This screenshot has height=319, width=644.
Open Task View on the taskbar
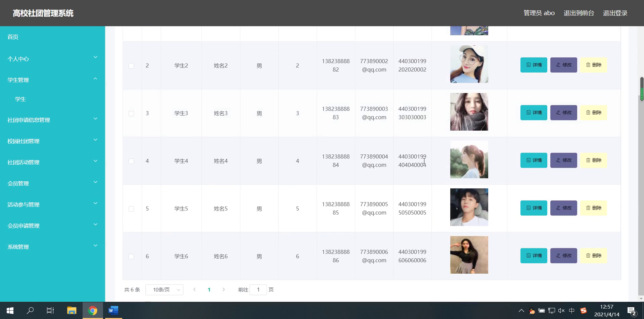(50, 311)
